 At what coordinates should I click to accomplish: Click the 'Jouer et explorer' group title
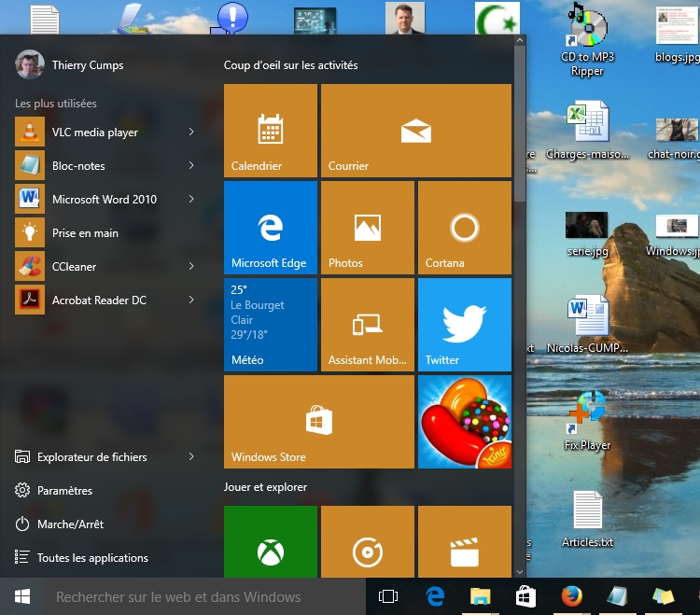click(265, 487)
